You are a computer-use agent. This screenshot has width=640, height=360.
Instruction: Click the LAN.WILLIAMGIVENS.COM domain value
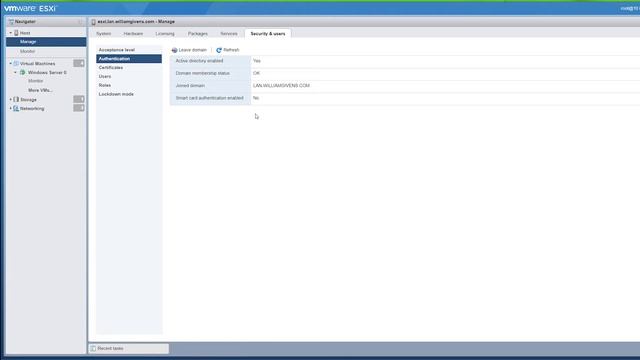tap(281, 86)
